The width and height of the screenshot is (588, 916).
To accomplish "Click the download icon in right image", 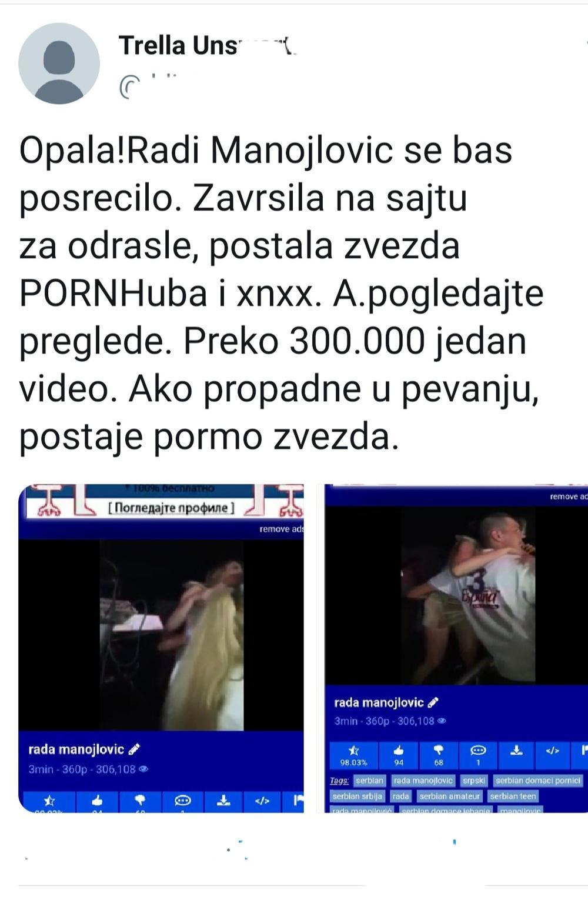I will 516,755.
